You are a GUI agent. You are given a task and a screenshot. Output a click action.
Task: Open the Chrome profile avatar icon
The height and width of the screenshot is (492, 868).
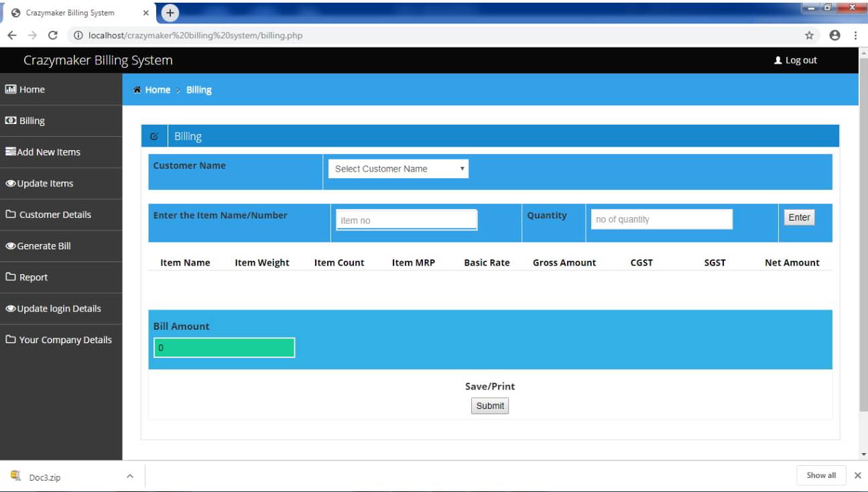pyautogui.click(x=834, y=36)
